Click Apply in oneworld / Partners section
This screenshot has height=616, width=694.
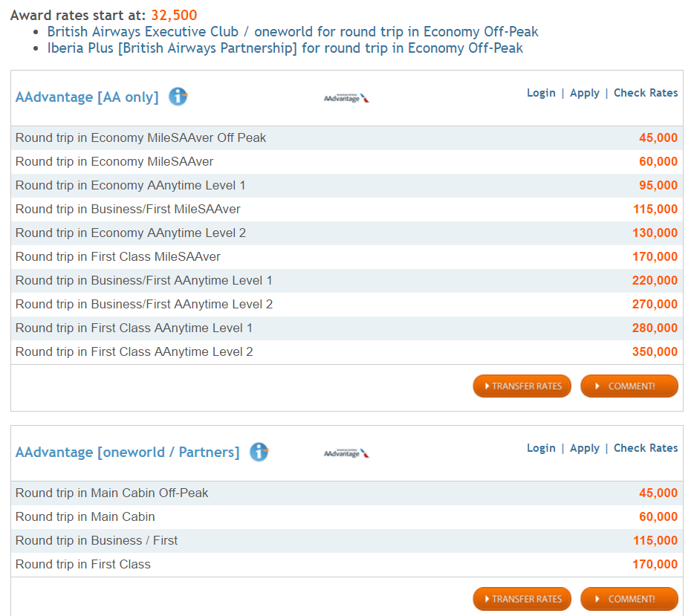pyautogui.click(x=585, y=448)
